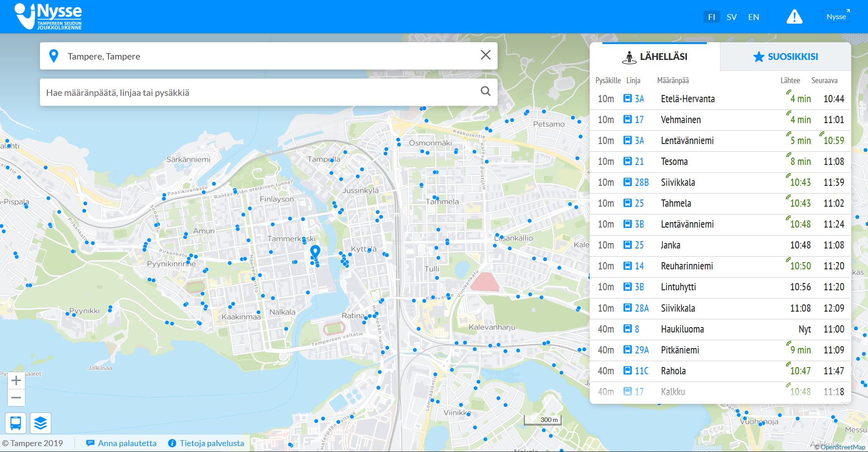The image size is (868, 452).
Task: Switch language to EN
Action: (754, 17)
